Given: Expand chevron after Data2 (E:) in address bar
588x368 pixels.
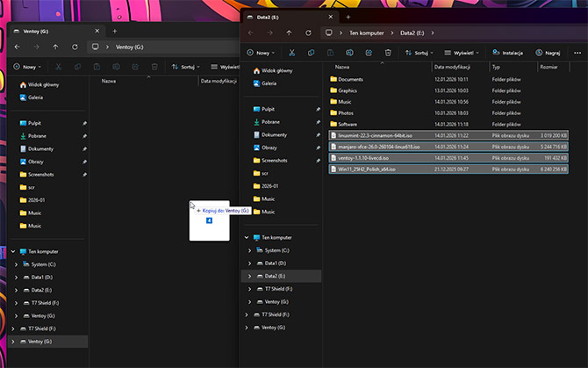Looking at the screenshot, I should [x=433, y=33].
